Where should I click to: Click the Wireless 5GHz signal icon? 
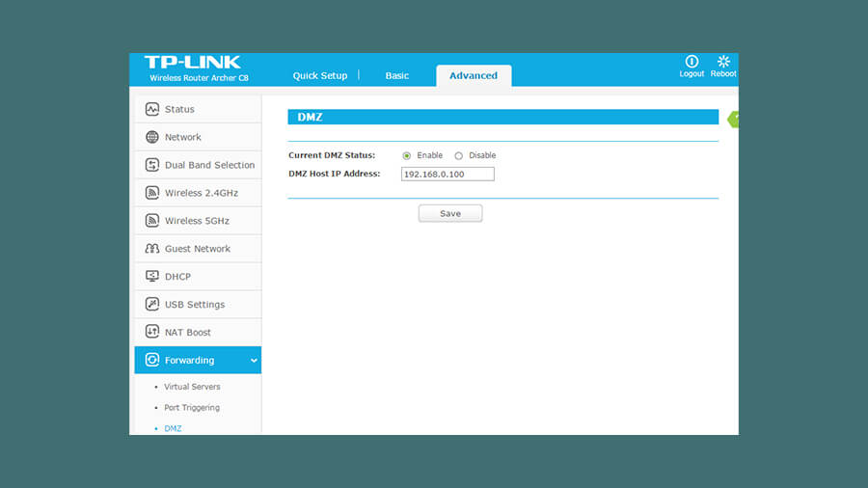coord(152,220)
